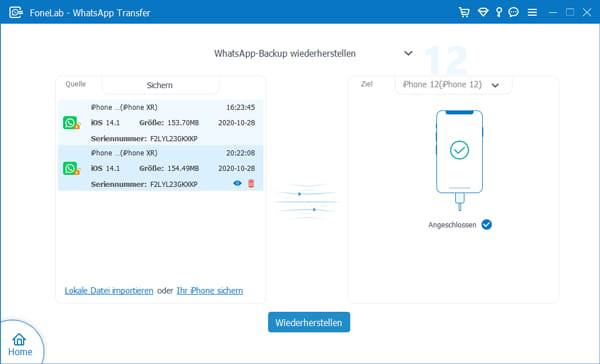This screenshot has width=600, height=364.
Task: Go to Home screen
Action: 20,344
